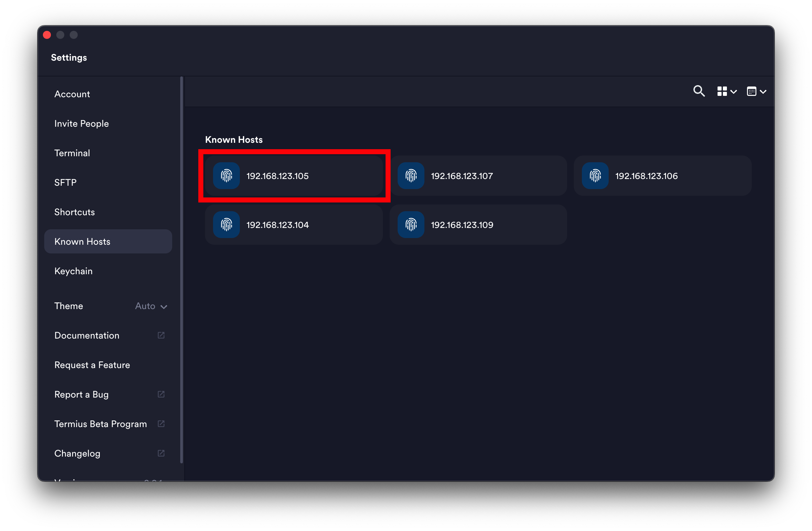Open the sort options dropdown

[x=756, y=91]
